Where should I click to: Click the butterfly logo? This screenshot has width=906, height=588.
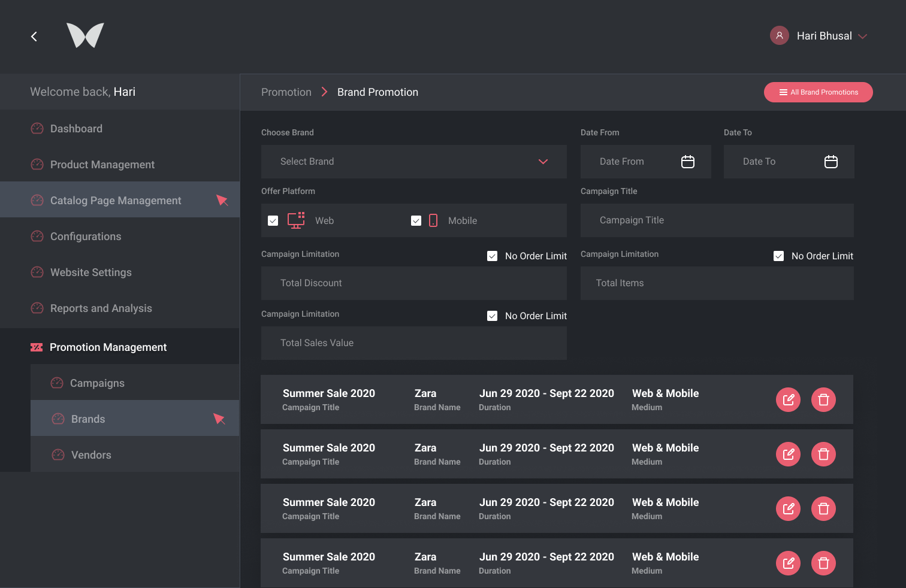85,35
